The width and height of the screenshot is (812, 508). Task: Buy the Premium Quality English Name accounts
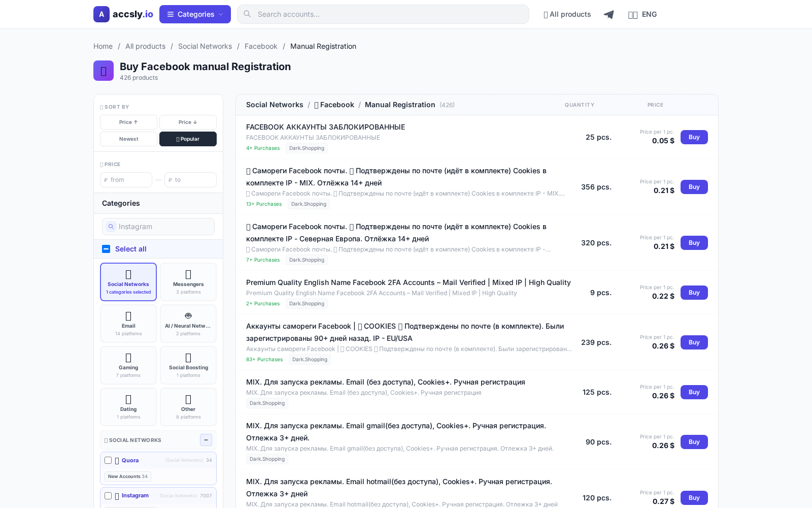point(694,293)
